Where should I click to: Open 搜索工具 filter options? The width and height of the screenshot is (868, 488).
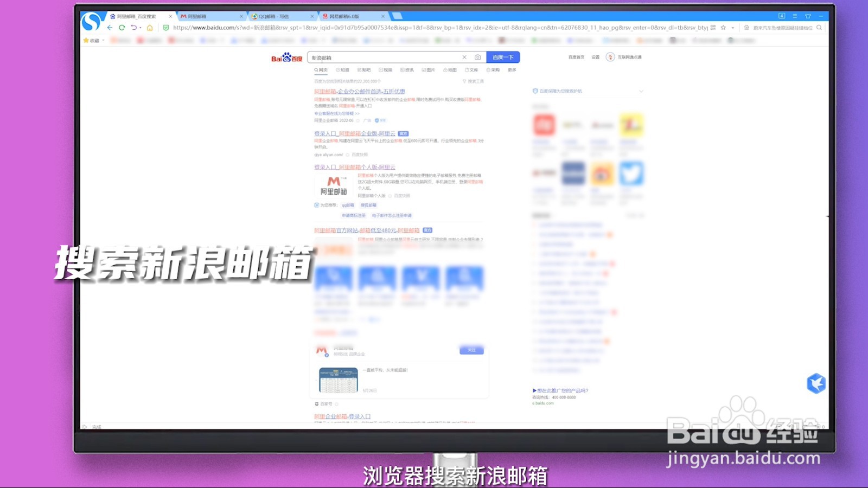click(x=473, y=81)
